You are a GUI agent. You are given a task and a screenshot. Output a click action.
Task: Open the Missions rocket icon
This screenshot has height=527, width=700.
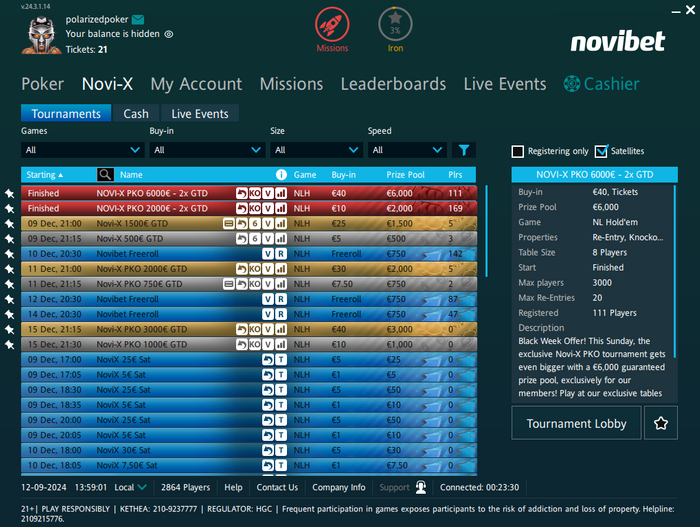(x=332, y=25)
